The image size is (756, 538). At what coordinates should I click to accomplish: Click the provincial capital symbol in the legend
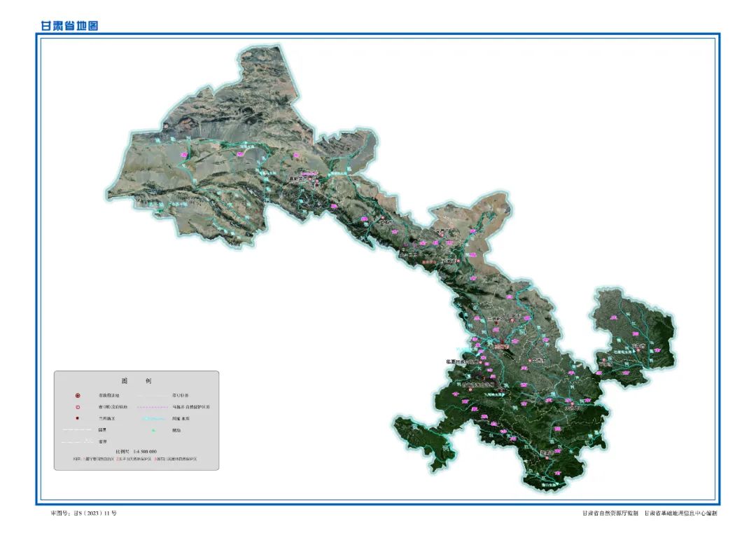[78, 396]
